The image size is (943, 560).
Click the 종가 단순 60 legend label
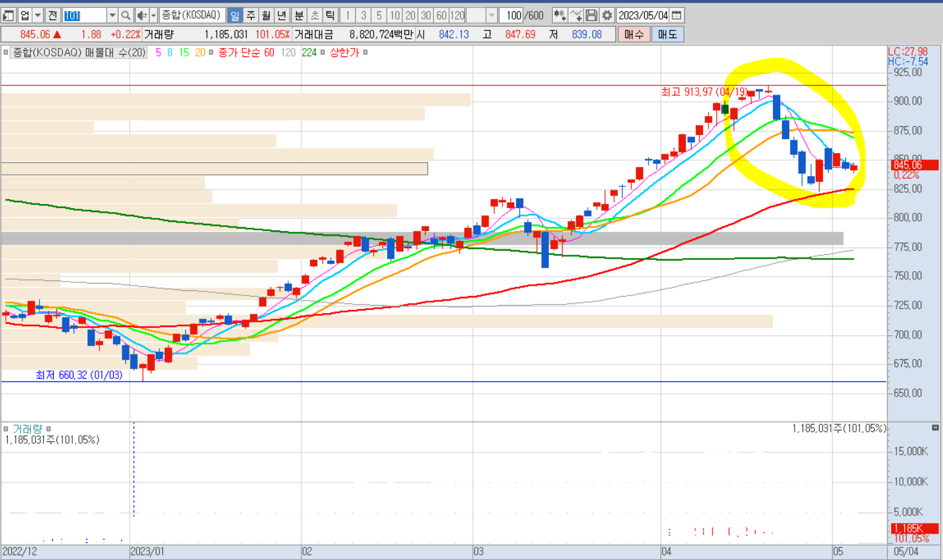point(246,53)
